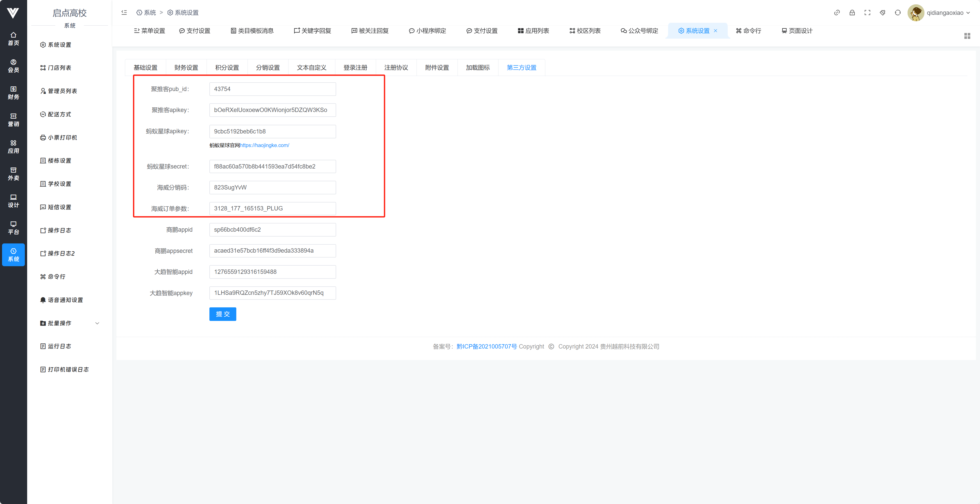The image size is (980, 504).
Task: Go to 首页 in the left rail
Action: [x=13, y=39]
